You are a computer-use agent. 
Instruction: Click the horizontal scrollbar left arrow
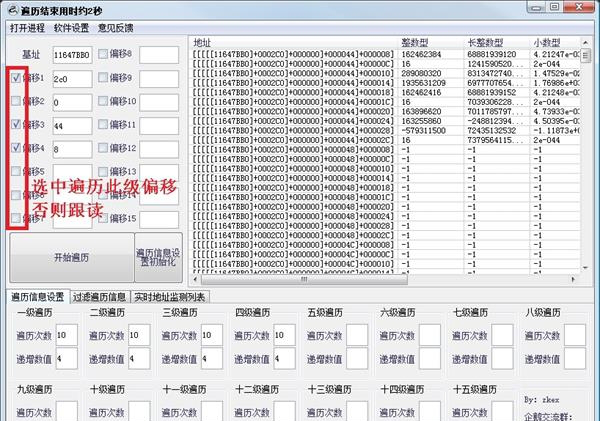click(196, 279)
